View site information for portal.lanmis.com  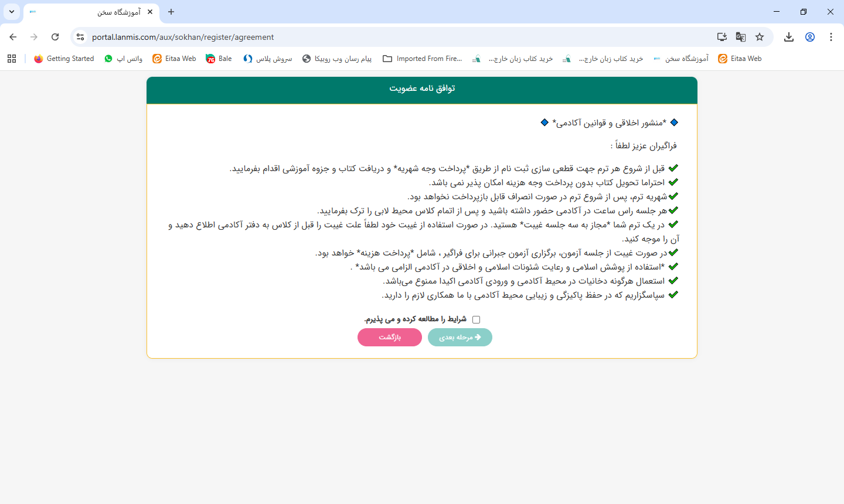(x=80, y=36)
